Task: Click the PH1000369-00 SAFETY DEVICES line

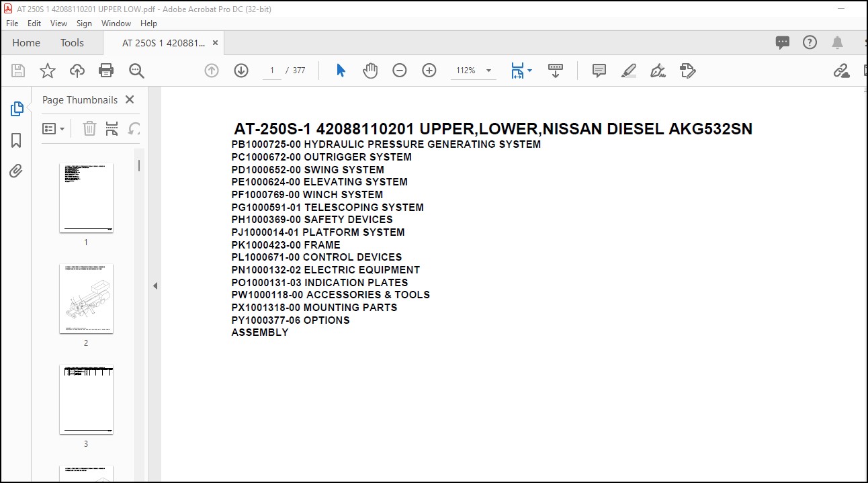Action: pyautogui.click(x=312, y=220)
